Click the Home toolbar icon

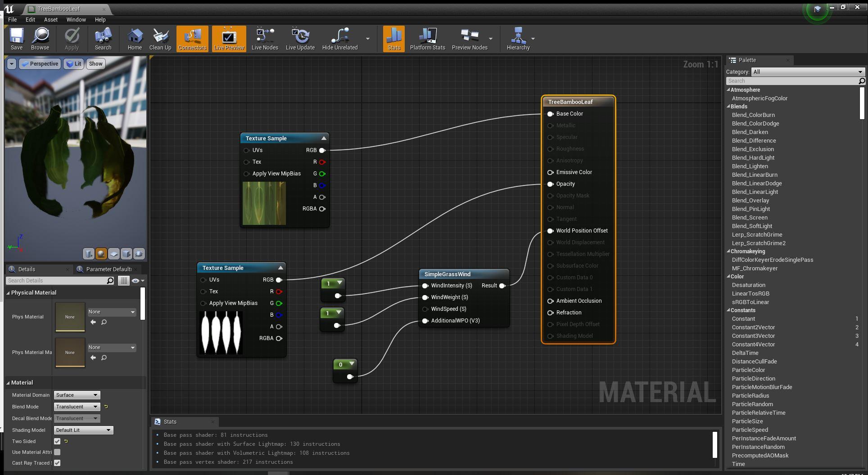135,39
